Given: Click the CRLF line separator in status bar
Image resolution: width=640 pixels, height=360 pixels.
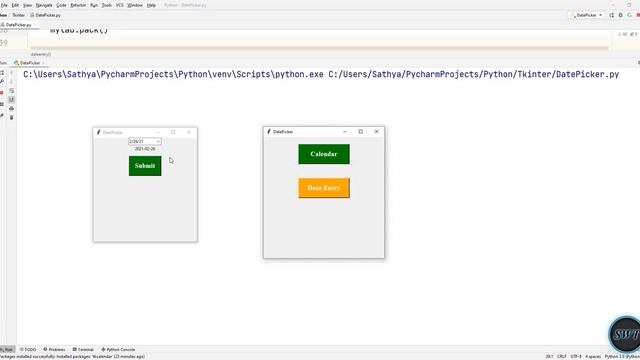Looking at the screenshot, I should pos(562,356).
